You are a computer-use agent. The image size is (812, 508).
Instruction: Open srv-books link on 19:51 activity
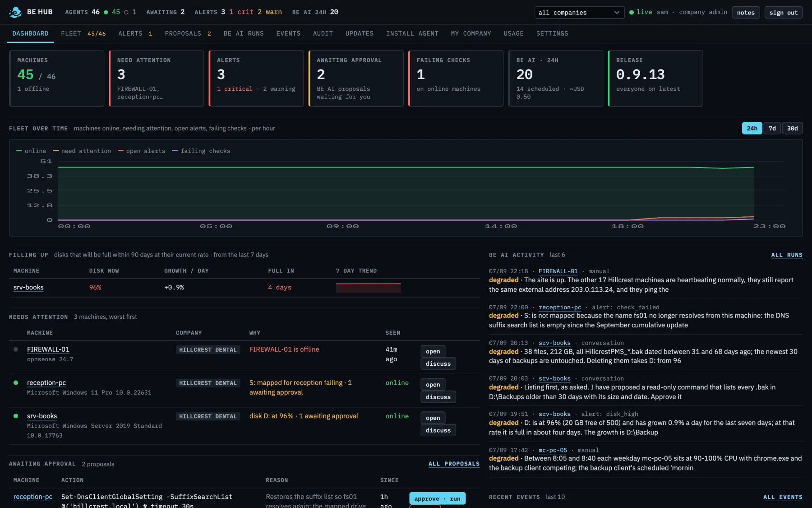point(554,414)
